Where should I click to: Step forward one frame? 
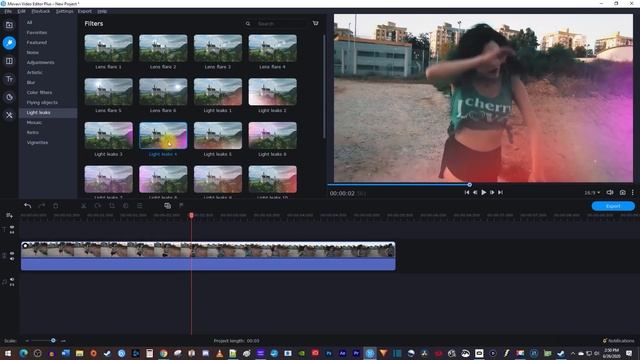[492, 192]
